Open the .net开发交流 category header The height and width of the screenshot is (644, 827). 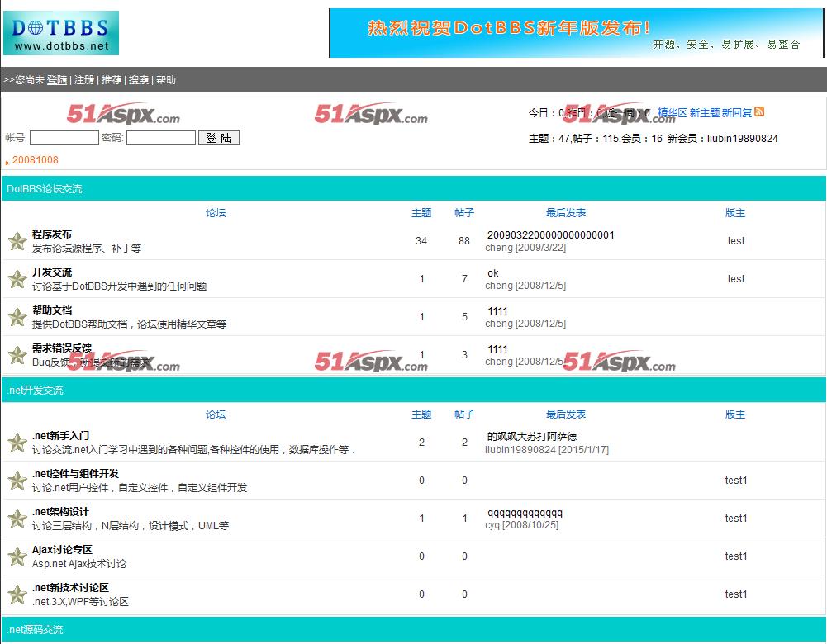tap(35, 390)
